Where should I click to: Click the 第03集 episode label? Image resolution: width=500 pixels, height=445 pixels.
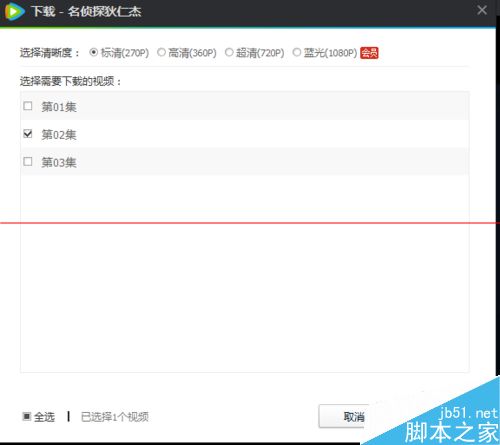59,163
